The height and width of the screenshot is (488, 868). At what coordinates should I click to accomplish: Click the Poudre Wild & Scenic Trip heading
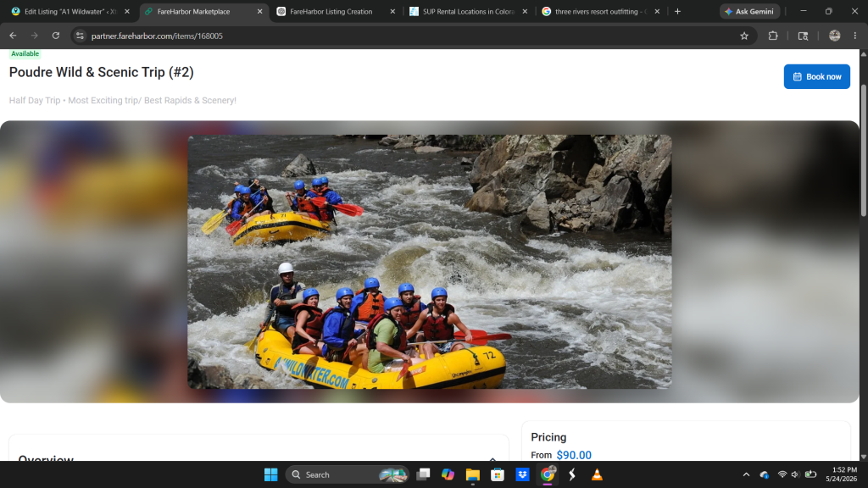coord(102,73)
